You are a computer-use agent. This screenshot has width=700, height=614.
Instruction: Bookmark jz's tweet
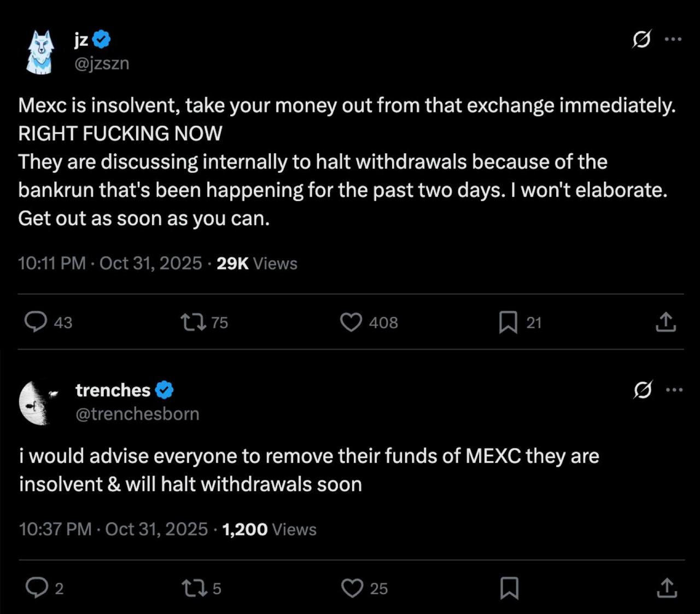(x=508, y=322)
